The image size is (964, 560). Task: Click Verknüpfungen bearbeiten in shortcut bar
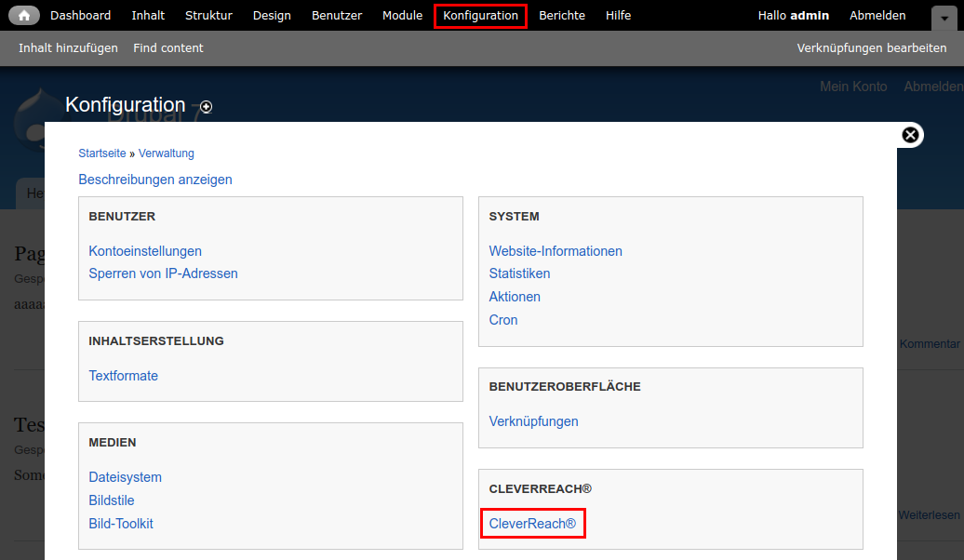871,47
